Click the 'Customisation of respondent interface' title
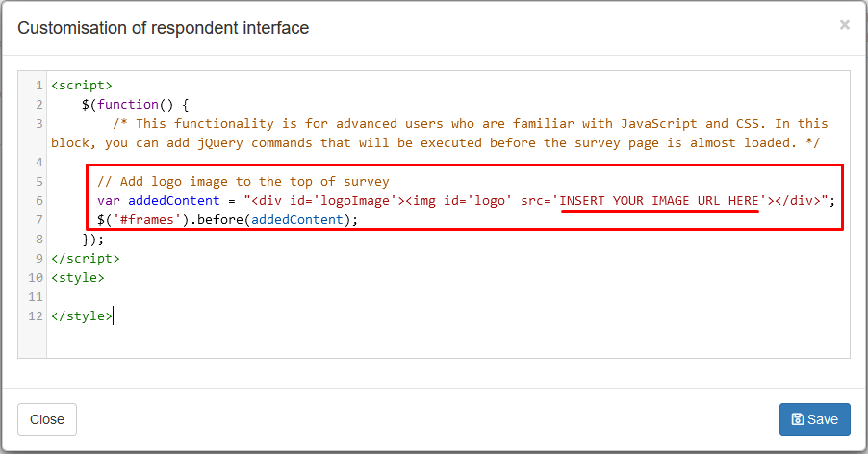 [x=164, y=28]
